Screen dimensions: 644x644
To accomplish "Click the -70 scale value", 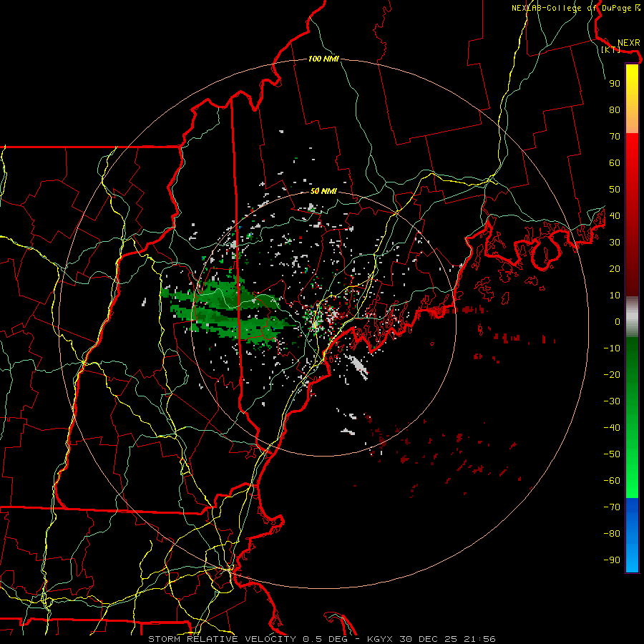I will click(612, 507).
